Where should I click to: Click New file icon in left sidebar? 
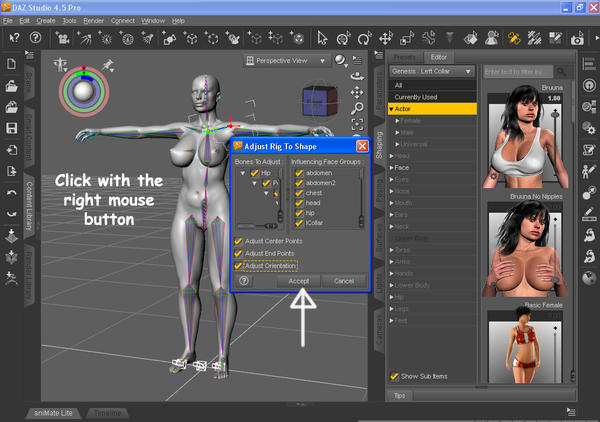(x=11, y=64)
